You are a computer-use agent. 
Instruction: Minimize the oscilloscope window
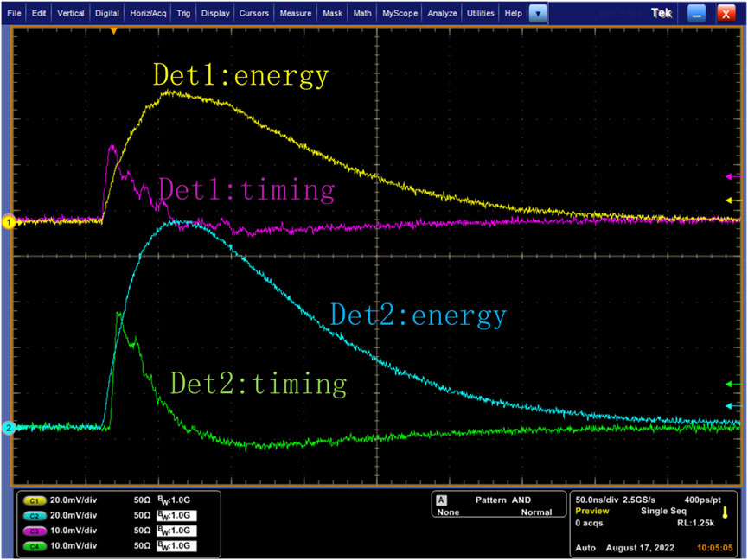[x=696, y=14]
